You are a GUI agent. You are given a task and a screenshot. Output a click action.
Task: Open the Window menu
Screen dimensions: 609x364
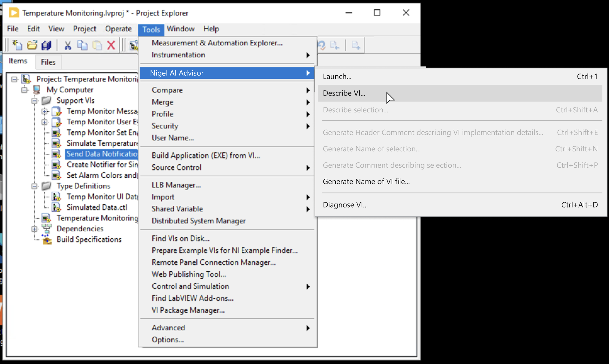point(181,29)
